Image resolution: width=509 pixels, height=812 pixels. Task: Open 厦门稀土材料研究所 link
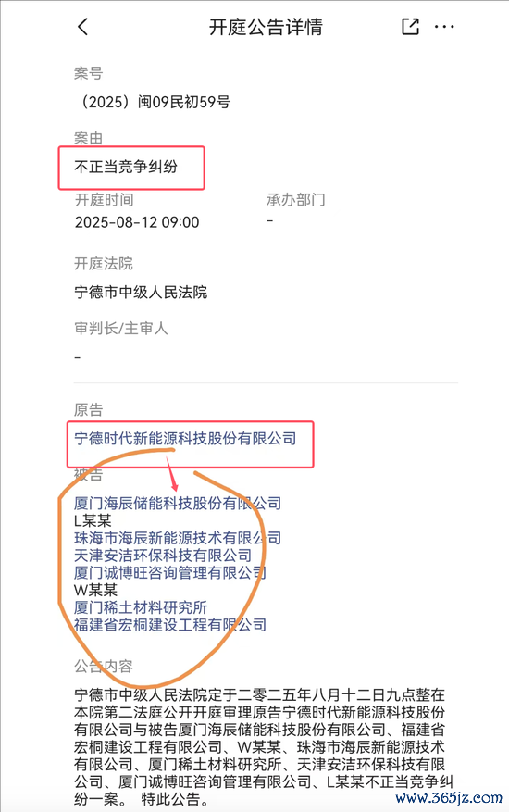(141, 607)
